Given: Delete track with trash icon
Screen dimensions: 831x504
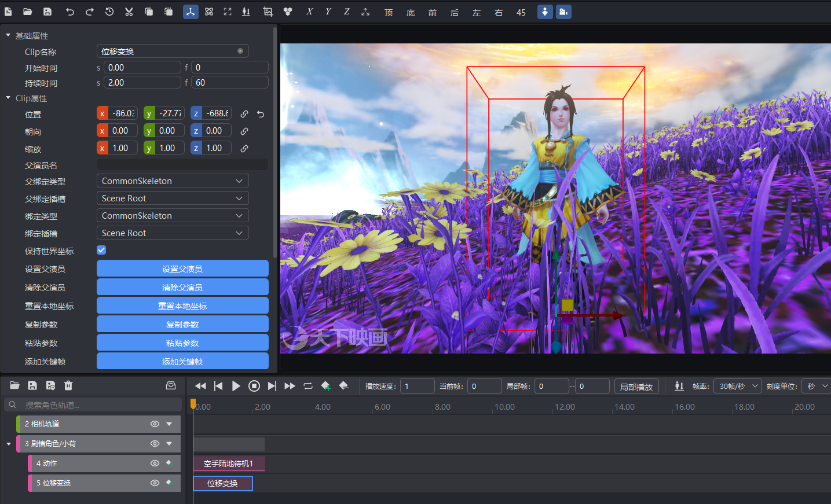Looking at the screenshot, I should point(68,385).
